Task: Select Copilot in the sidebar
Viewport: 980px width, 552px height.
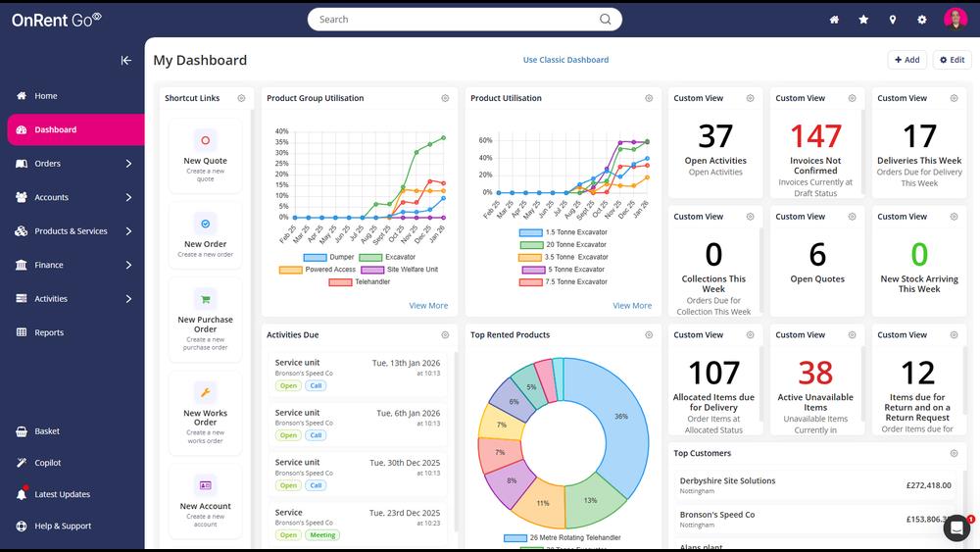Action: click(x=47, y=463)
